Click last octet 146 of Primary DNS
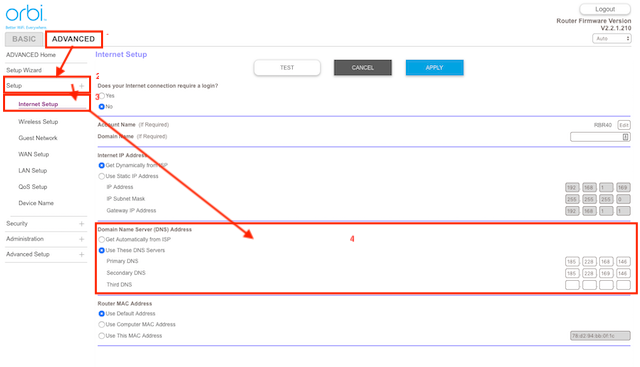 (623, 262)
